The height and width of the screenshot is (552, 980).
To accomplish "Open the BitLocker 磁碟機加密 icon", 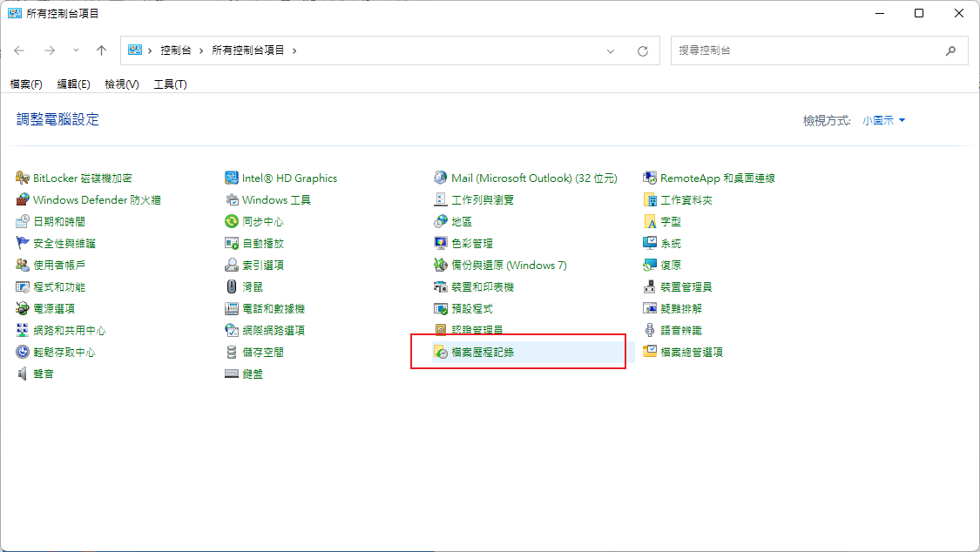I will point(23,178).
